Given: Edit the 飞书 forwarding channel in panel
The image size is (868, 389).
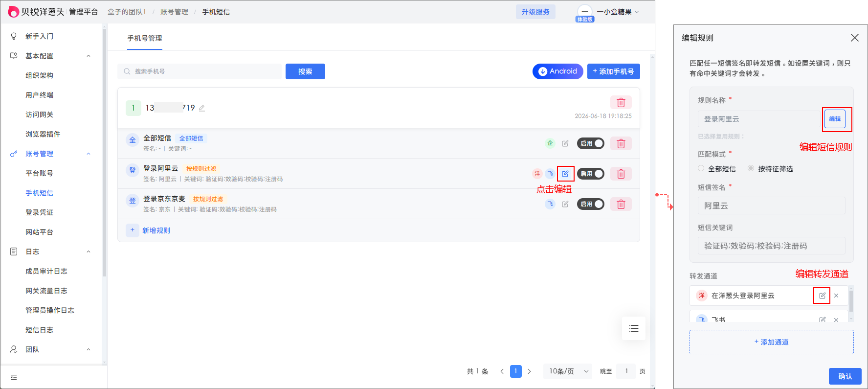Looking at the screenshot, I should point(822,320).
